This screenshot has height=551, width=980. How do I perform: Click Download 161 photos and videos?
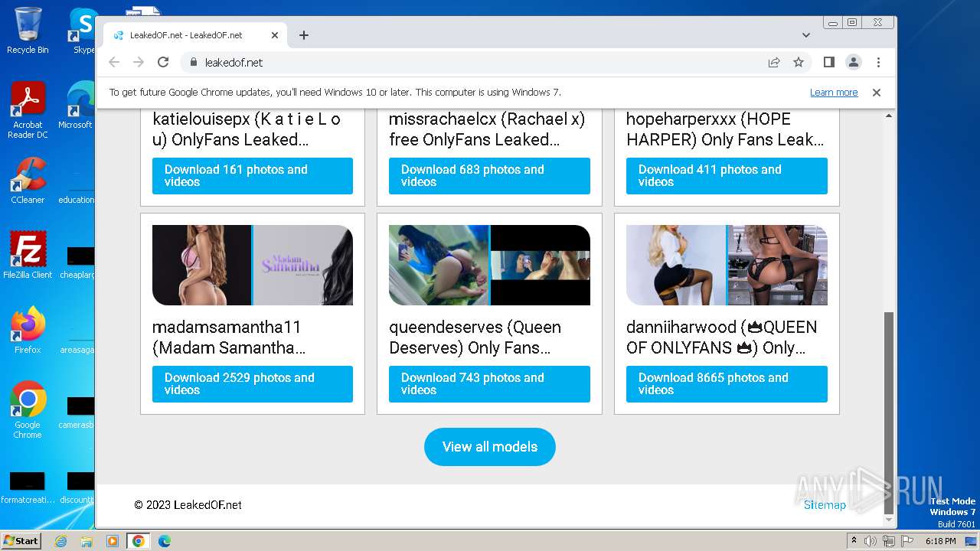pos(253,176)
